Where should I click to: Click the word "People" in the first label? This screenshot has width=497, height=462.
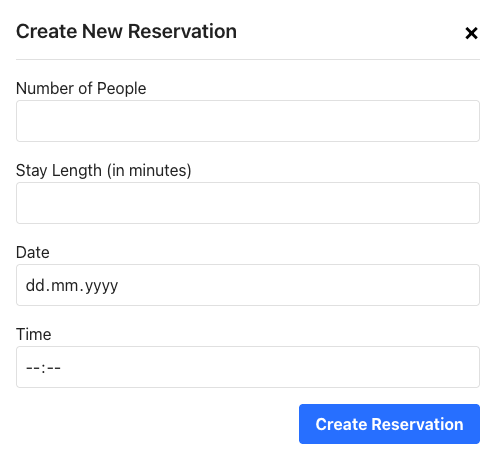[121, 89]
